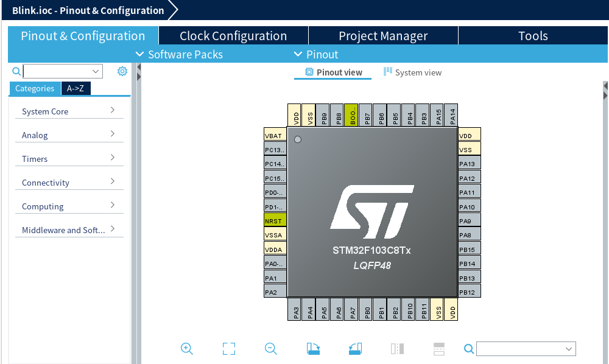Click pin PA12
The width and height of the screenshot is (609, 364).
[470, 178]
